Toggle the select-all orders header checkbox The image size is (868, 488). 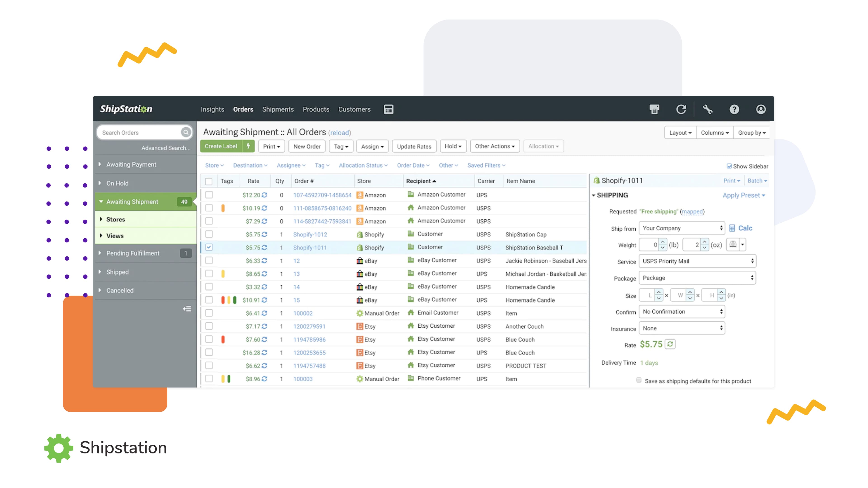click(209, 181)
